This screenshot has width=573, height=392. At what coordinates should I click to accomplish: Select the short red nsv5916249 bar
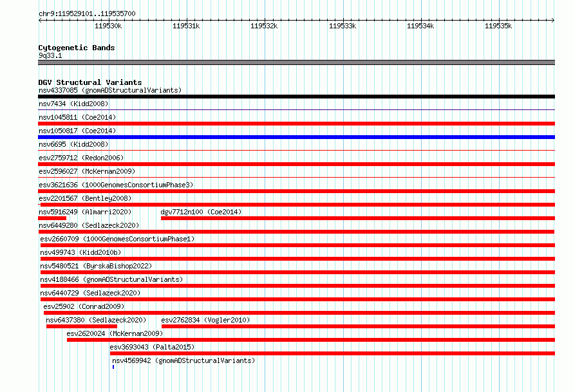(52, 218)
